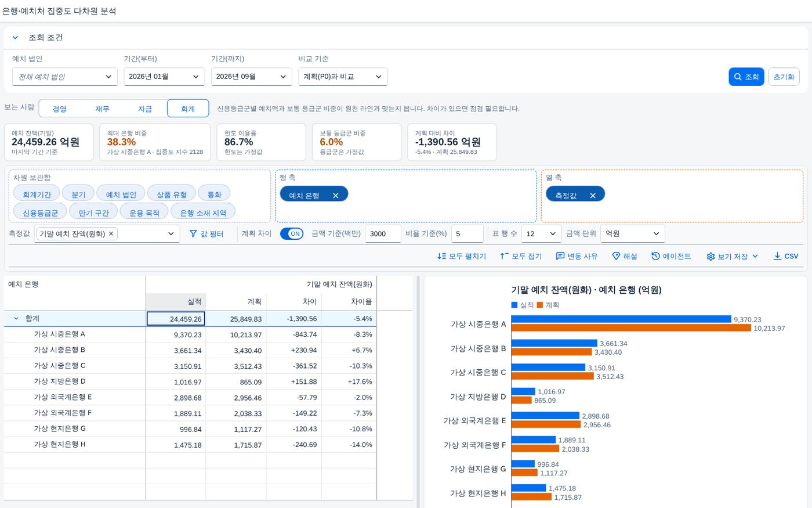Open the 예치 법인 dropdown
This screenshot has height=508, width=812.
tap(65, 77)
